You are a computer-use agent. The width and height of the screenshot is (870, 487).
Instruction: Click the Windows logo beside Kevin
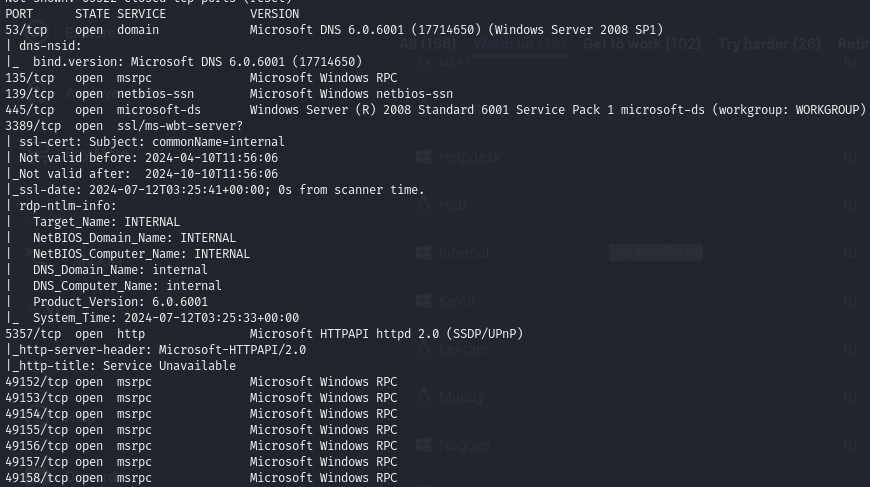click(423, 300)
